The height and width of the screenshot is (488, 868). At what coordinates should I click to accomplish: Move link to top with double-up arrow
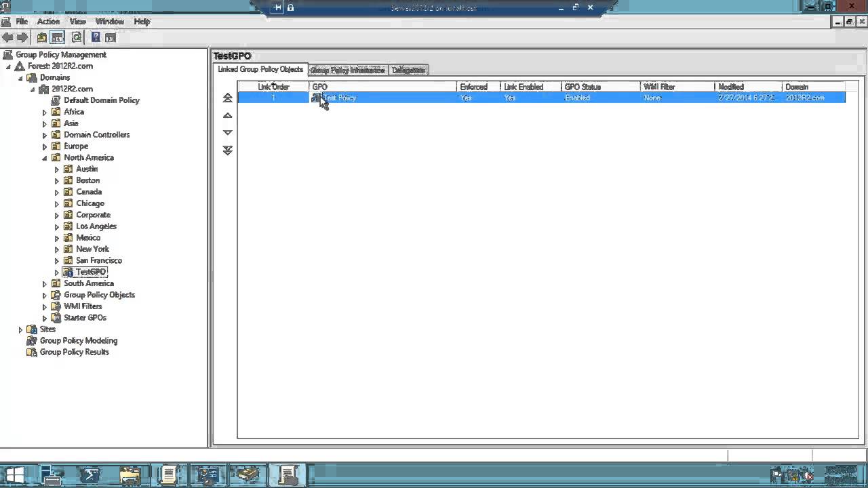(x=228, y=98)
